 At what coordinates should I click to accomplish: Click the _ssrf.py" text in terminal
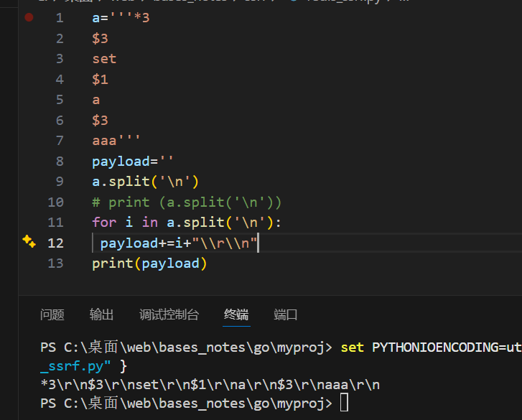tap(75, 366)
